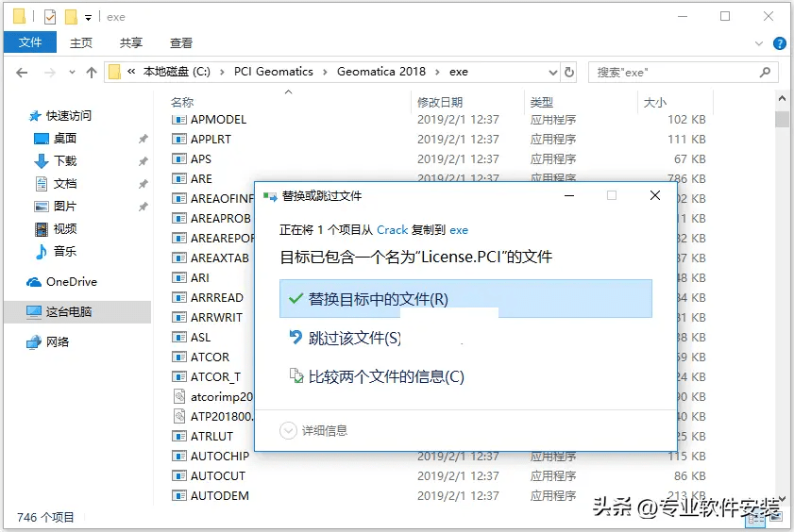Click the Geomatica 2018 breadcrumb segment
The width and height of the screenshot is (794, 532).
pos(381,72)
